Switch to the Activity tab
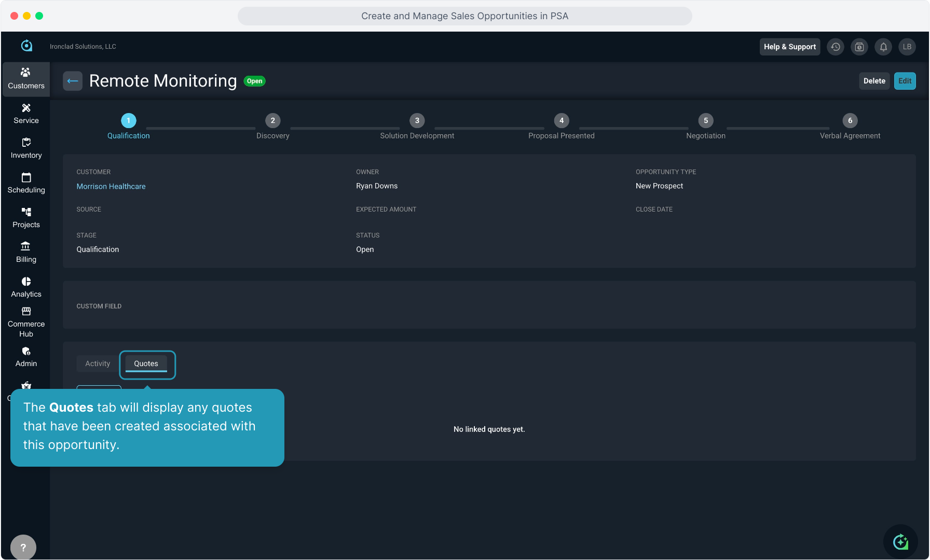The image size is (930, 560). coord(98,363)
